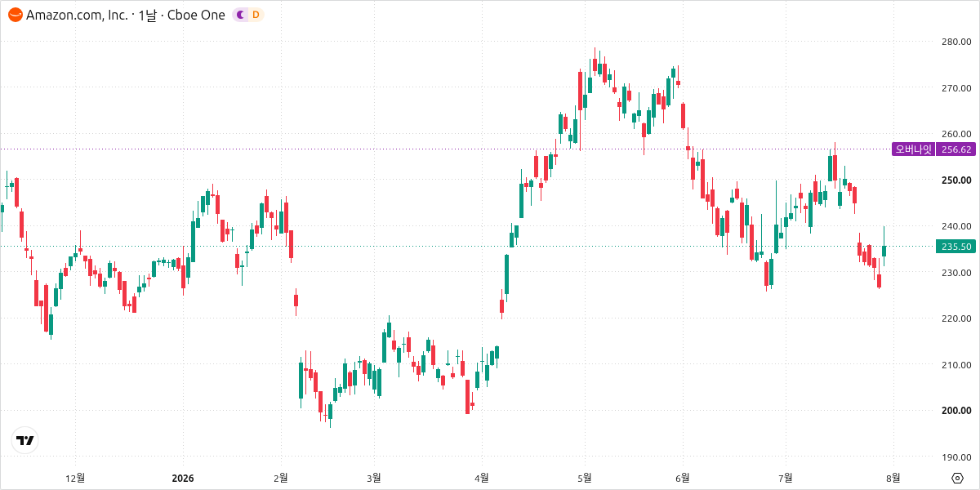980x490 pixels.
Task: Click the 240.00 price axis label
Action: click(956, 226)
